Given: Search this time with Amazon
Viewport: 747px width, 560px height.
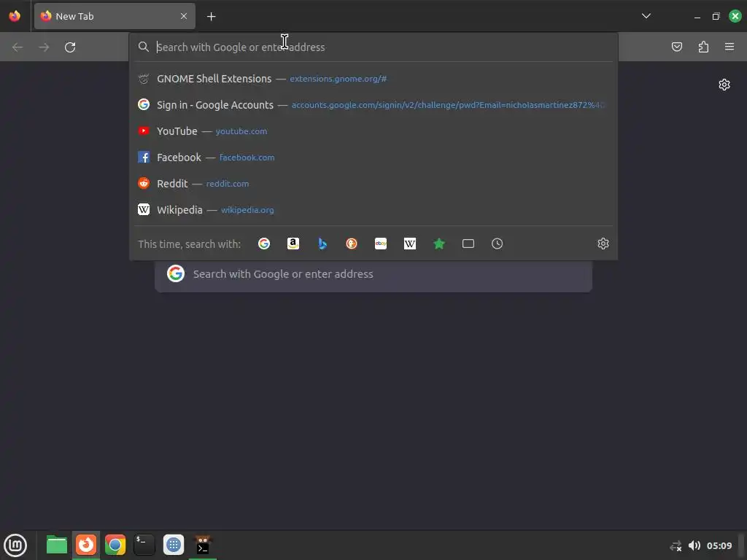Looking at the screenshot, I should 293,244.
